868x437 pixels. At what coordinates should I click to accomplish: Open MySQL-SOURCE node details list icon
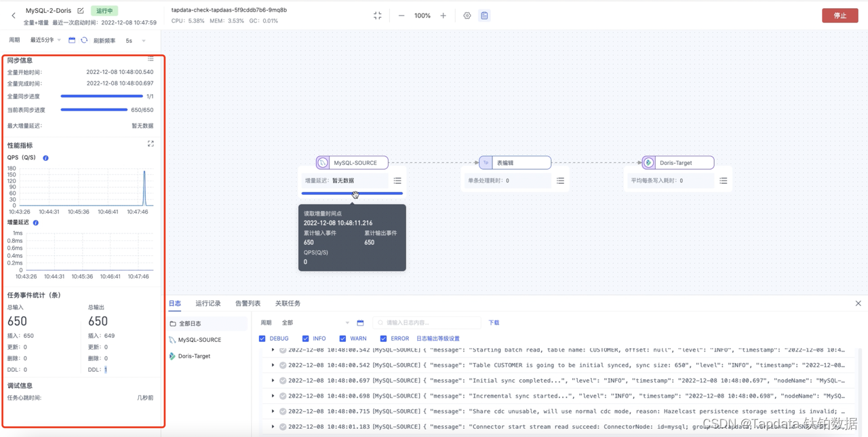tap(397, 180)
